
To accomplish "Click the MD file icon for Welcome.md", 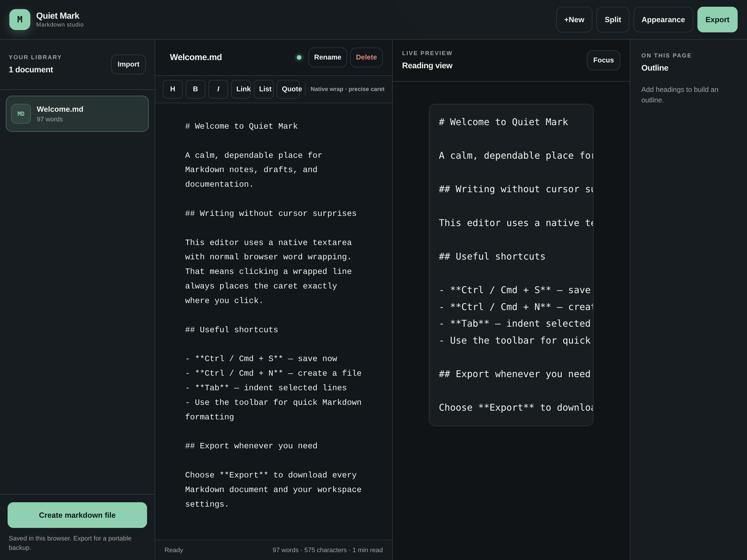I will tap(21, 114).
